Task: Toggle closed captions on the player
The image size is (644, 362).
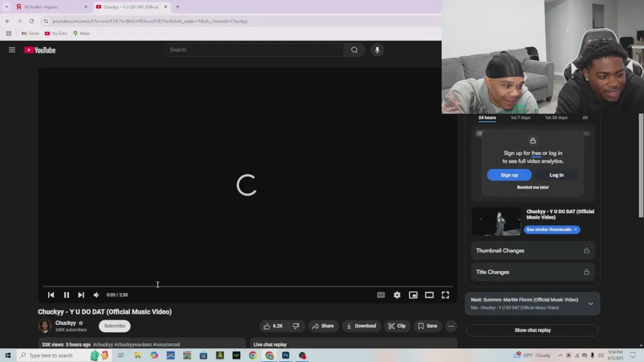Action: point(381,295)
